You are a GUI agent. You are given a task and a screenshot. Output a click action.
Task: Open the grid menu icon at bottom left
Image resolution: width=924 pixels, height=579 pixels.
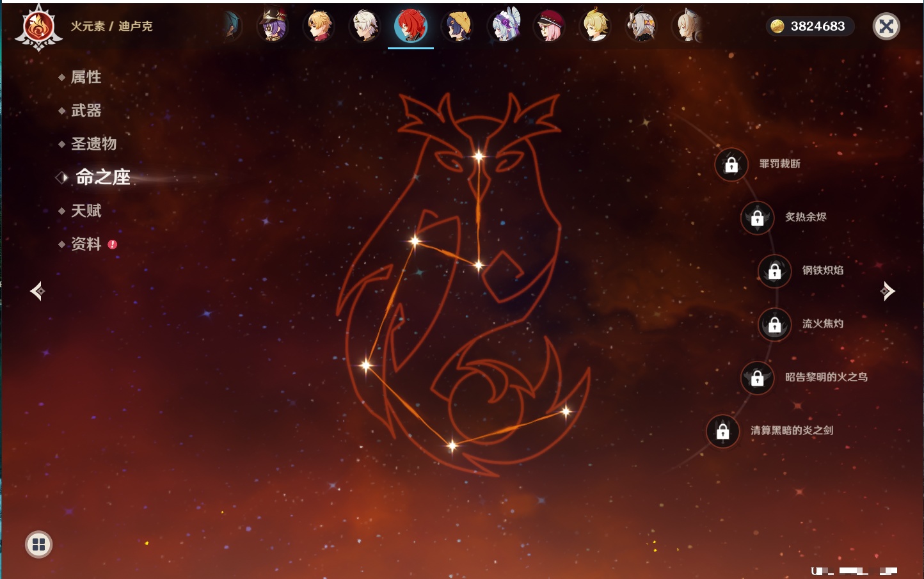point(38,544)
